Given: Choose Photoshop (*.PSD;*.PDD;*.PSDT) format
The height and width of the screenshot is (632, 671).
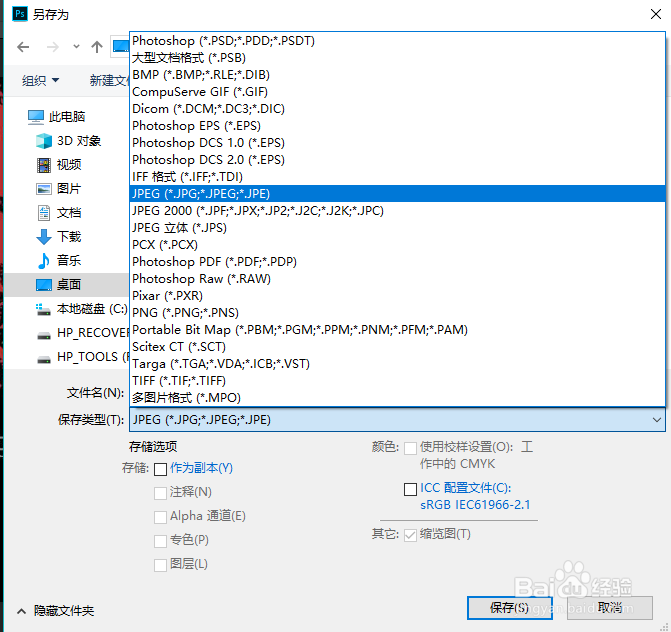Looking at the screenshot, I should tap(397, 41).
